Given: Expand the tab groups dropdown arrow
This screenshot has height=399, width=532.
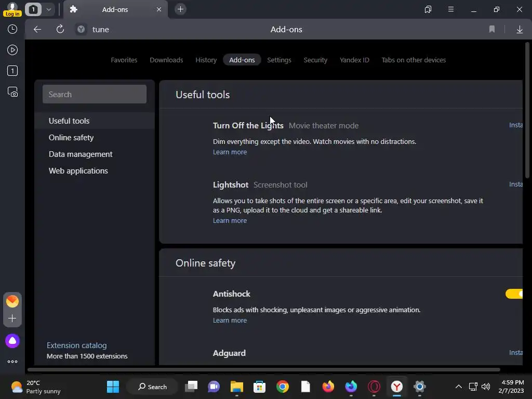Looking at the screenshot, I should (48, 9).
